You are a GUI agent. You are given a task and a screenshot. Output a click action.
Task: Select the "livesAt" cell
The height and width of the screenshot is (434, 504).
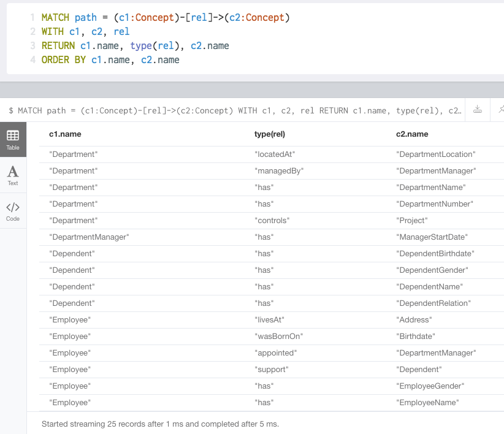(x=269, y=319)
